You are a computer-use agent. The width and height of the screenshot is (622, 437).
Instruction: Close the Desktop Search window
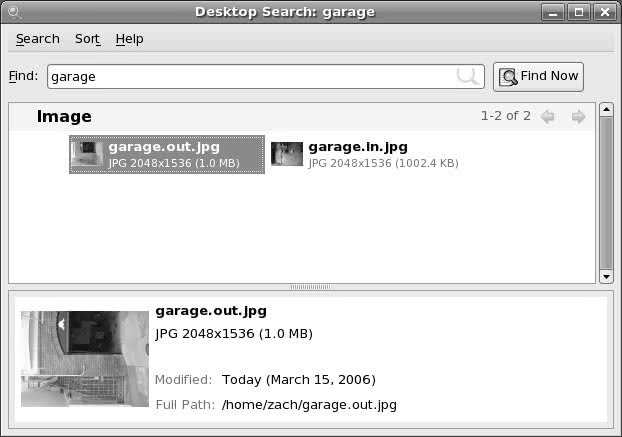click(605, 12)
